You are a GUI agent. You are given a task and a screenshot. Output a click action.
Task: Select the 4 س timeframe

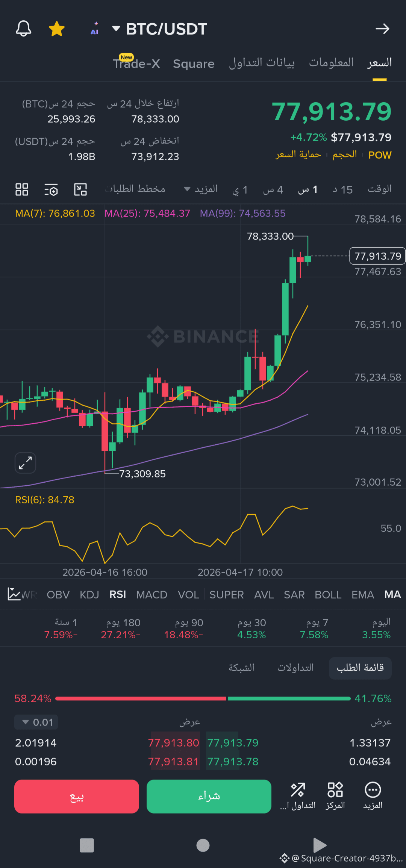pyautogui.click(x=273, y=190)
